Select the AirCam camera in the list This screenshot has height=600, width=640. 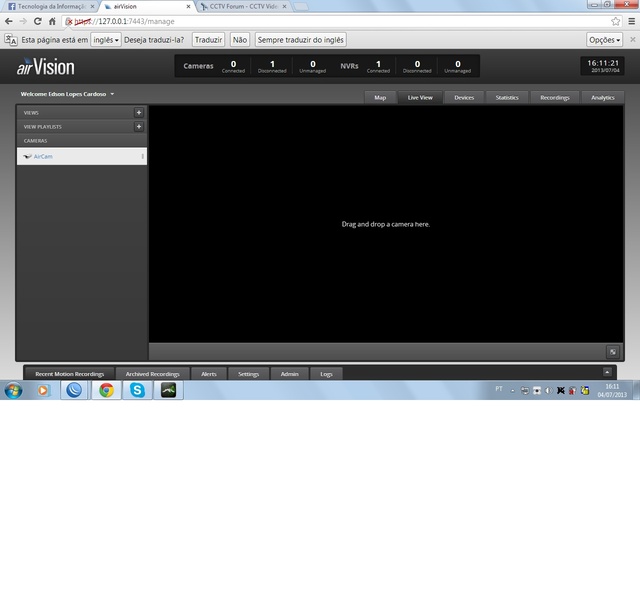point(82,156)
